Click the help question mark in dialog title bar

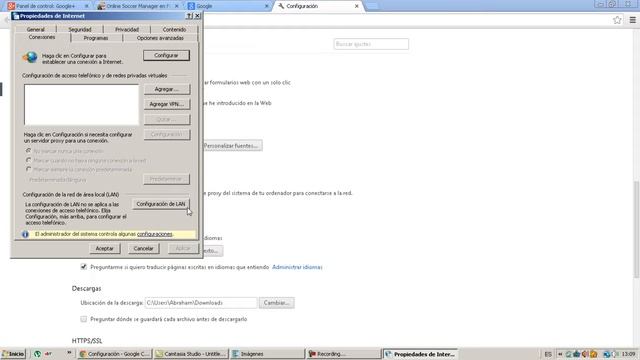[x=189, y=16]
